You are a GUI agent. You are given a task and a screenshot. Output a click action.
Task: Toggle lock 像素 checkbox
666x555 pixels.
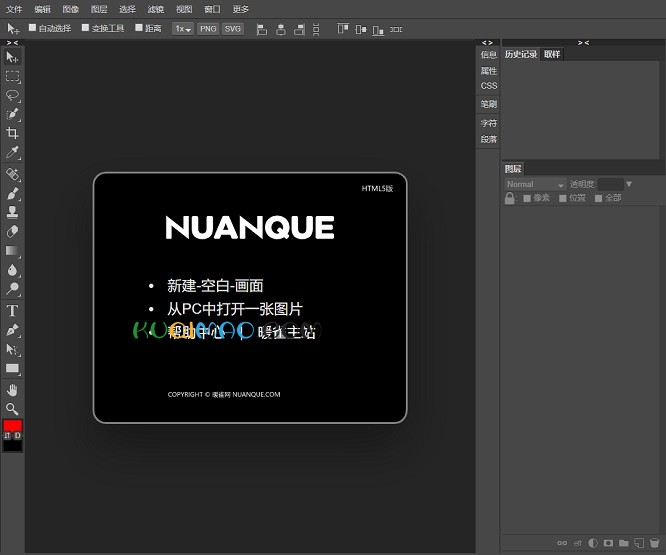tap(527, 198)
